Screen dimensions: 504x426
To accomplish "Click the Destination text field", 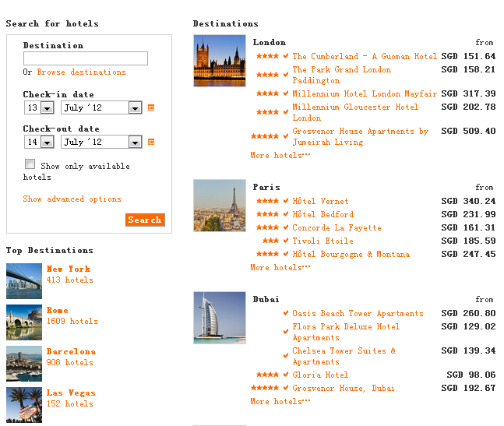I will 86,58.
